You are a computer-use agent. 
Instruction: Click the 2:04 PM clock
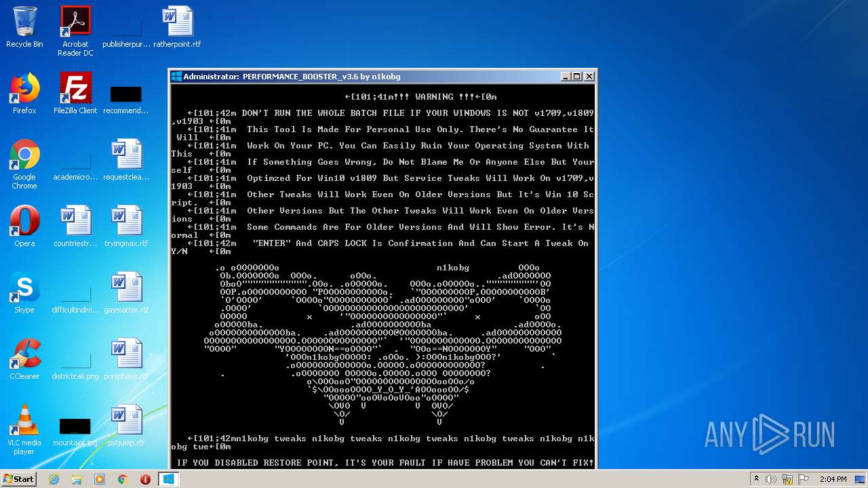833,479
